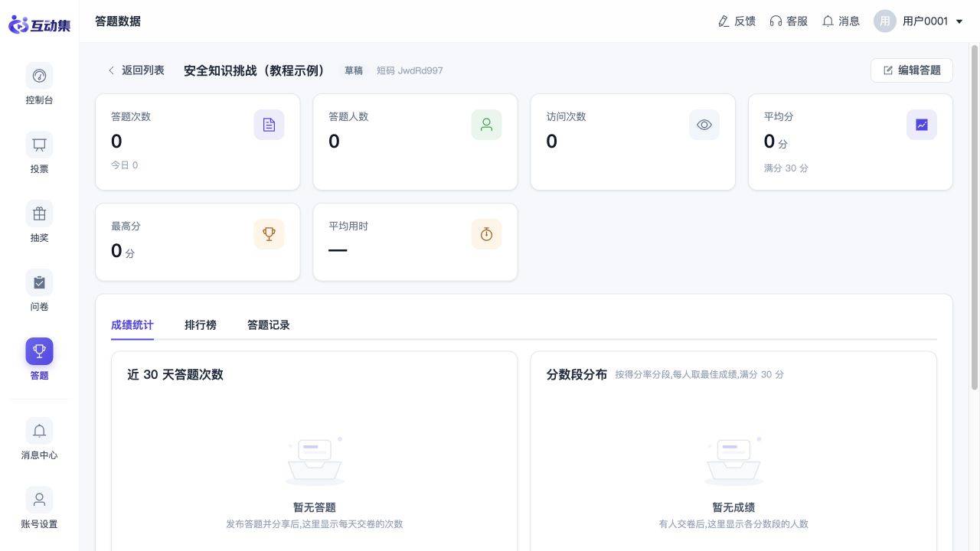The width and height of the screenshot is (980, 551).
Task: Switch to the 成绩统计 tab
Action: pos(132,325)
